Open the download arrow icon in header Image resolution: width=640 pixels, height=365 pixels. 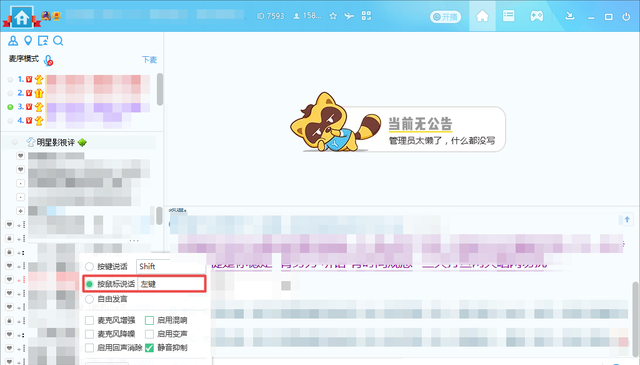click(570, 16)
